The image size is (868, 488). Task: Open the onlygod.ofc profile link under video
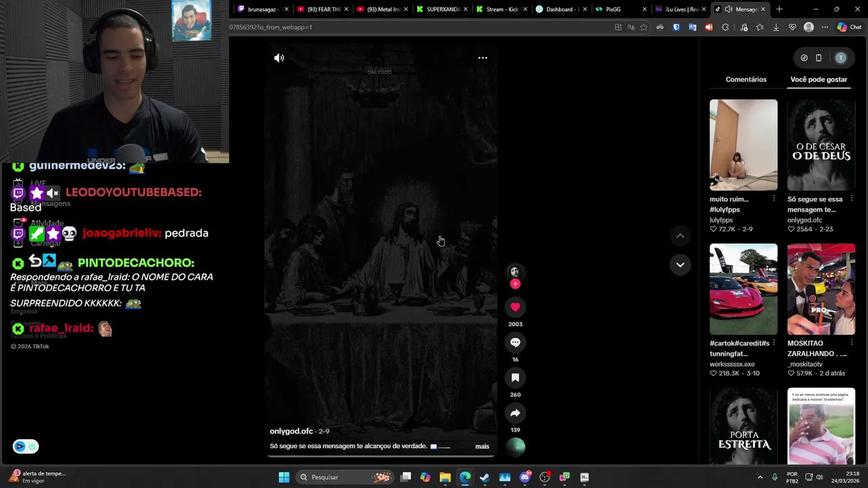tap(292, 431)
